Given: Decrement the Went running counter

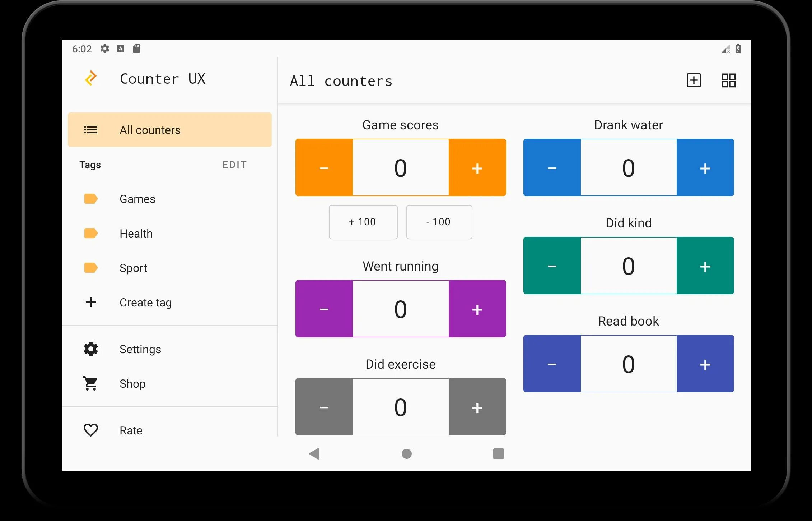Looking at the screenshot, I should (324, 309).
